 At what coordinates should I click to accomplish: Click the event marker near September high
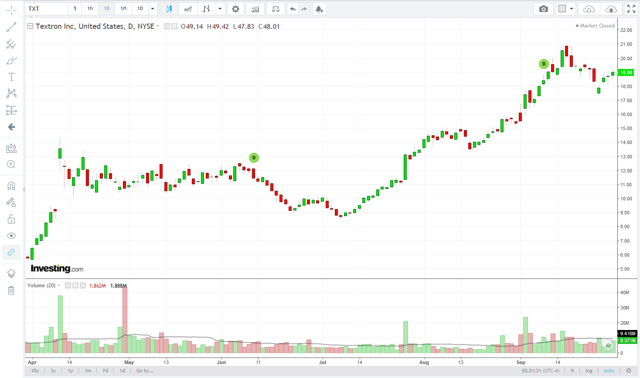pyautogui.click(x=544, y=64)
